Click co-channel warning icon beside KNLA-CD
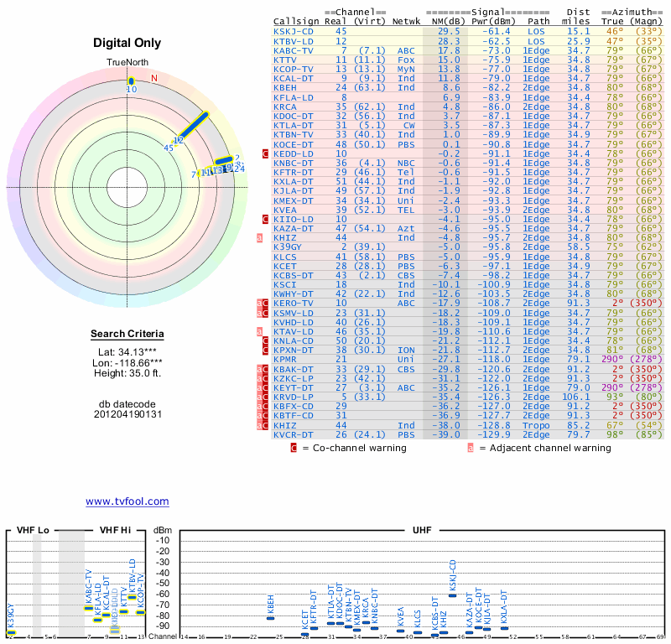The width and height of the screenshot is (671, 644). (266, 341)
